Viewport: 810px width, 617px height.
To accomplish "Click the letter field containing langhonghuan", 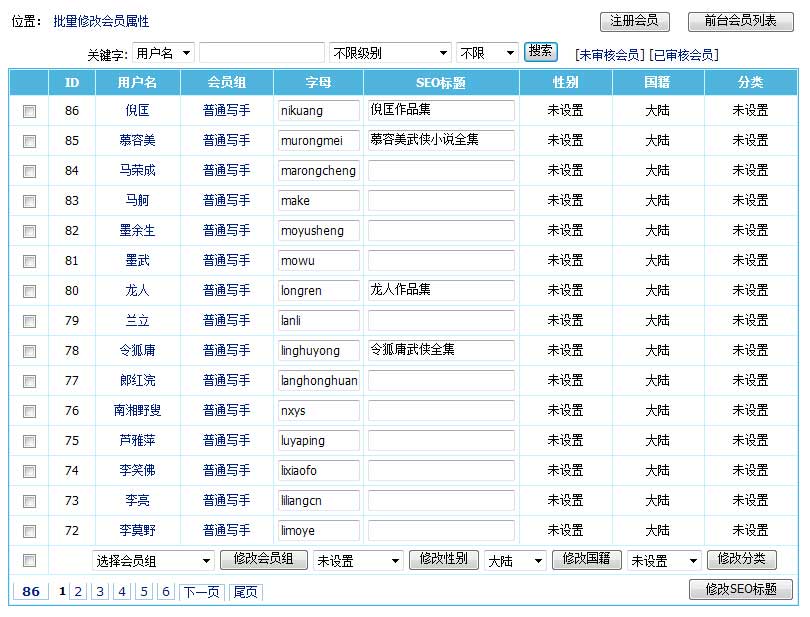I will pos(319,380).
